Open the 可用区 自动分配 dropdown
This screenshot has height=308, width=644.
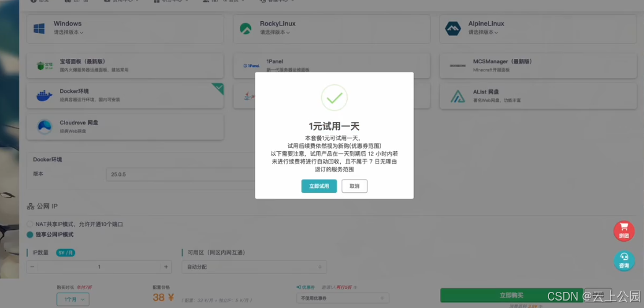point(254,267)
